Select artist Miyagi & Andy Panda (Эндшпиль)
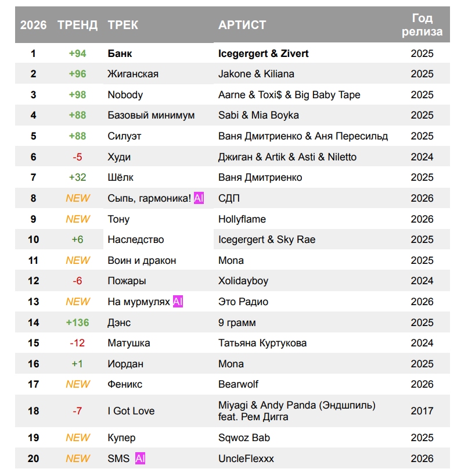 click(297, 405)
